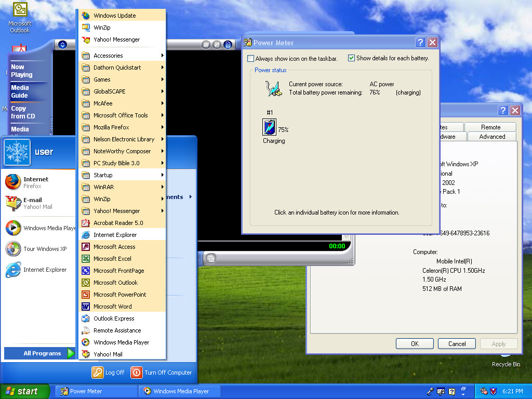Expand the Accessories submenu
The image size is (532, 399).
(x=123, y=55)
